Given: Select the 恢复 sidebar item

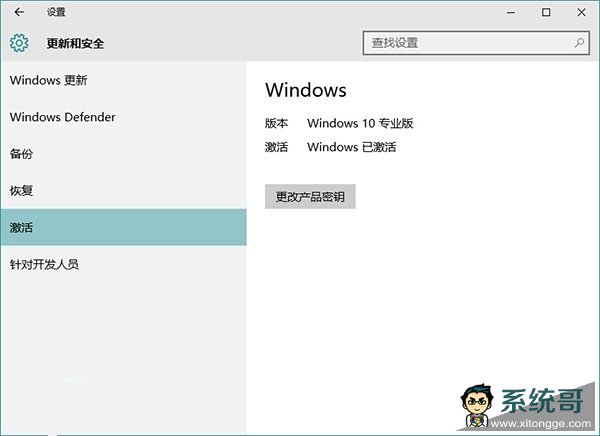Looking at the screenshot, I should point(124,191).
